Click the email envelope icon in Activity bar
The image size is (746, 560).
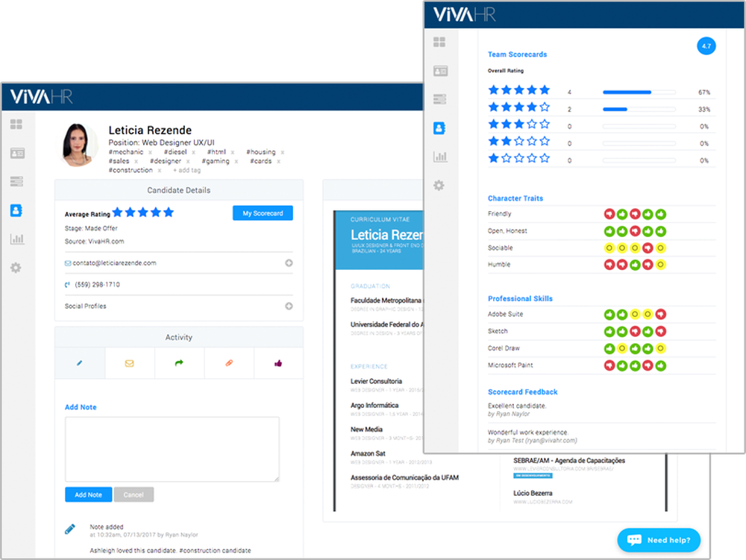130,363
